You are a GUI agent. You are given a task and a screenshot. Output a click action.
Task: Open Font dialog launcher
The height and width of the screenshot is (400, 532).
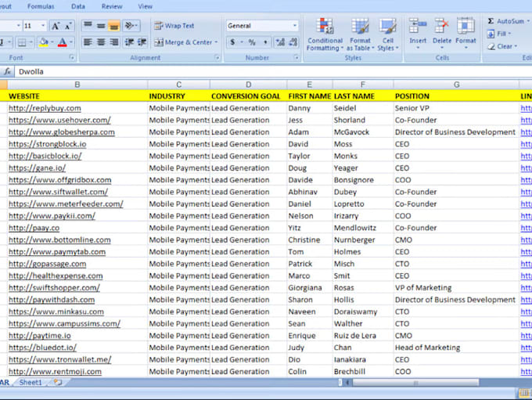[72, 57]
